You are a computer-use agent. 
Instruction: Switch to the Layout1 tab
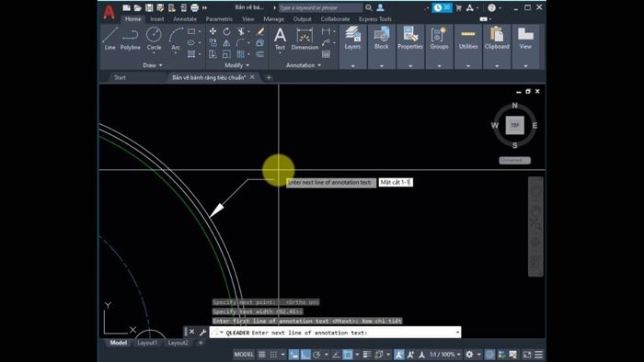coord(147,343)
